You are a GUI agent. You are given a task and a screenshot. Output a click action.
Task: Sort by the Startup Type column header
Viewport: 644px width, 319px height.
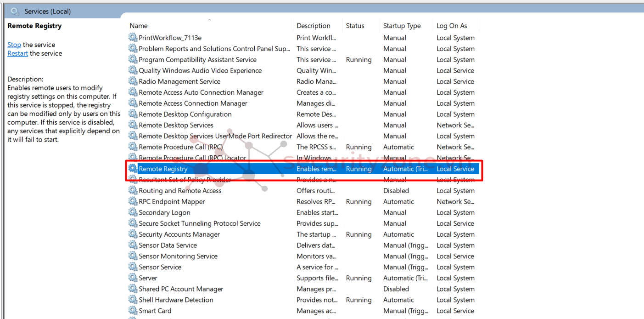(x=402, y=26)
